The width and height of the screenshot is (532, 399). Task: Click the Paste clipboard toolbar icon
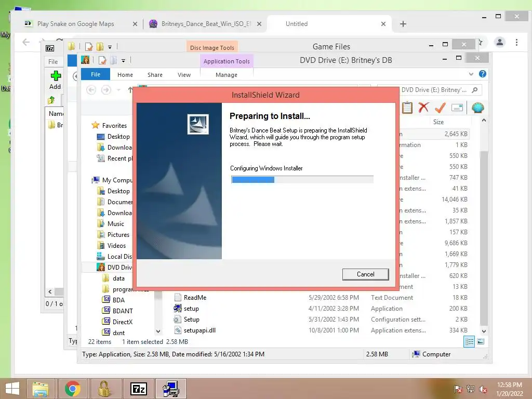407,108
